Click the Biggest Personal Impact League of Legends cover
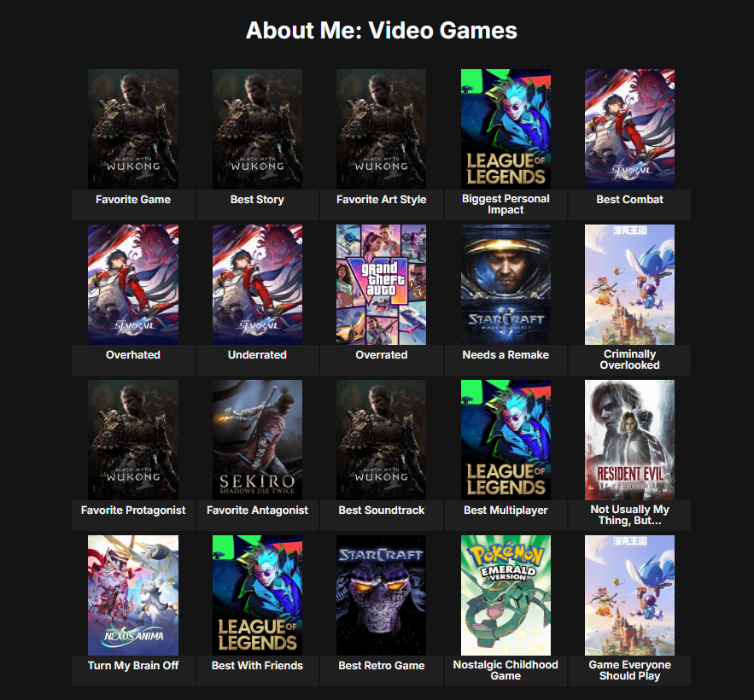The image size is (754, 700). click(x=506, y=129)
